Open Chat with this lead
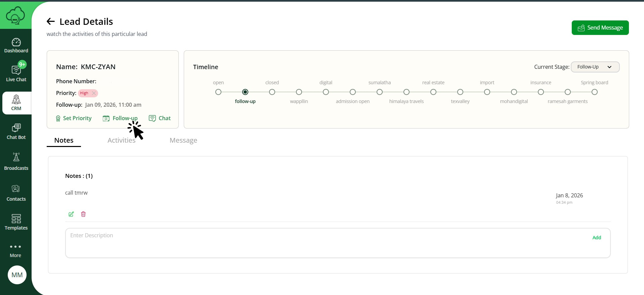 (160, 118)
